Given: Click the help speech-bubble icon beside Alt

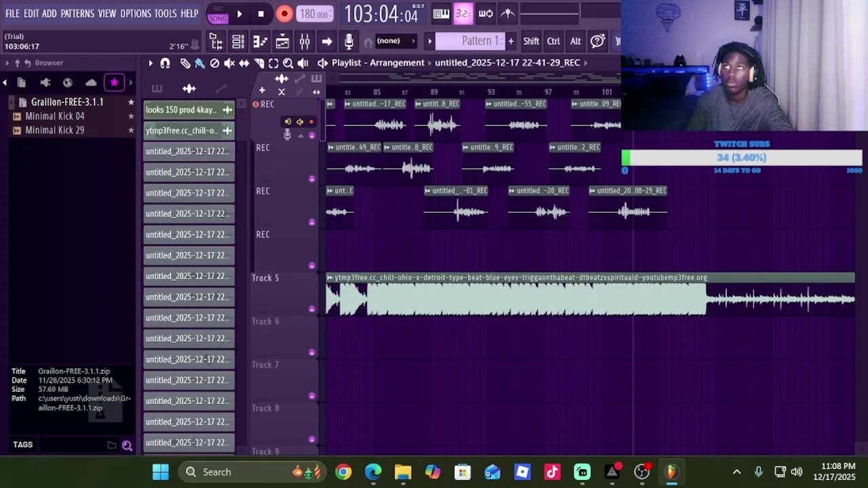Looking at the screenshot, I should click(x=597, y=41).
